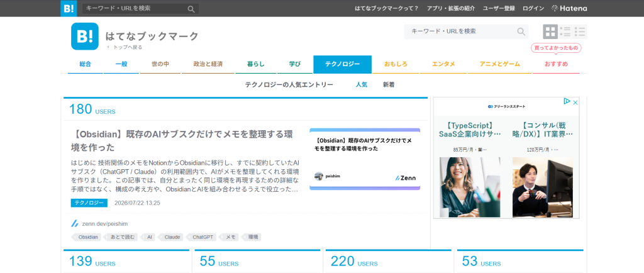This screenshot has width=644, height=273.
Task: Click the top bar search magnifier icon
Action: coord(191,9)
